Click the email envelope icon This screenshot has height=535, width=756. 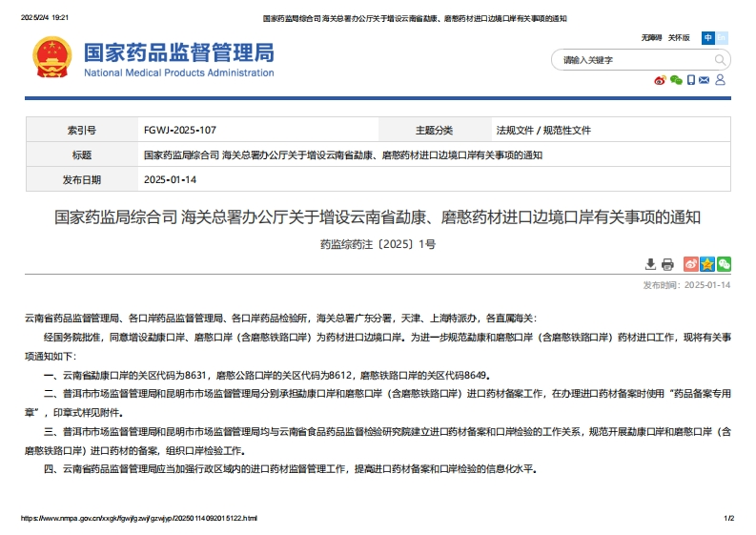[x=705, y=80]
